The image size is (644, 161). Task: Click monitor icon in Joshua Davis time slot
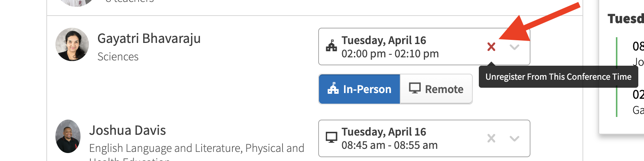[x=331, y=137]
